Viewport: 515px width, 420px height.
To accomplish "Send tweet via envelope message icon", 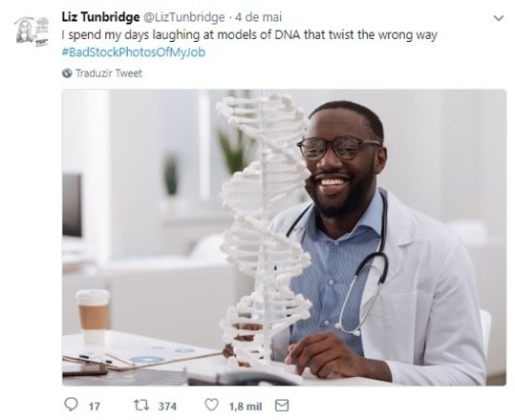I will (282, 406).
